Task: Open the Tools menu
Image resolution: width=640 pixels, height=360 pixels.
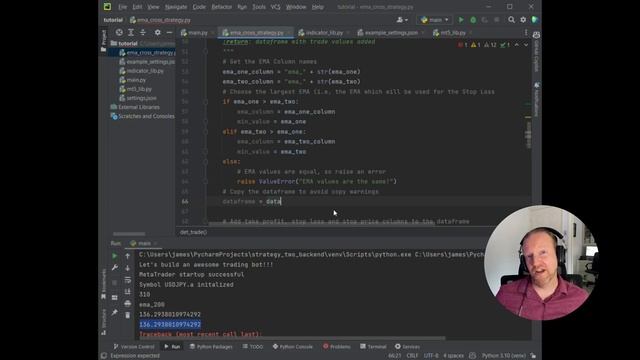Action: pyautogui.click(x=259, y=7)
